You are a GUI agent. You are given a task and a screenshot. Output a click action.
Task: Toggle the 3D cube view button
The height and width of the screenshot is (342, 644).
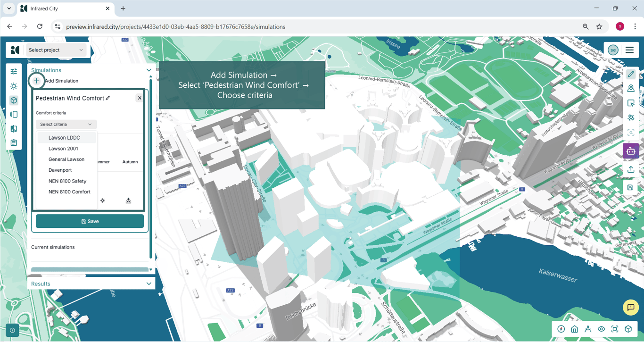[x=628, y=329]
